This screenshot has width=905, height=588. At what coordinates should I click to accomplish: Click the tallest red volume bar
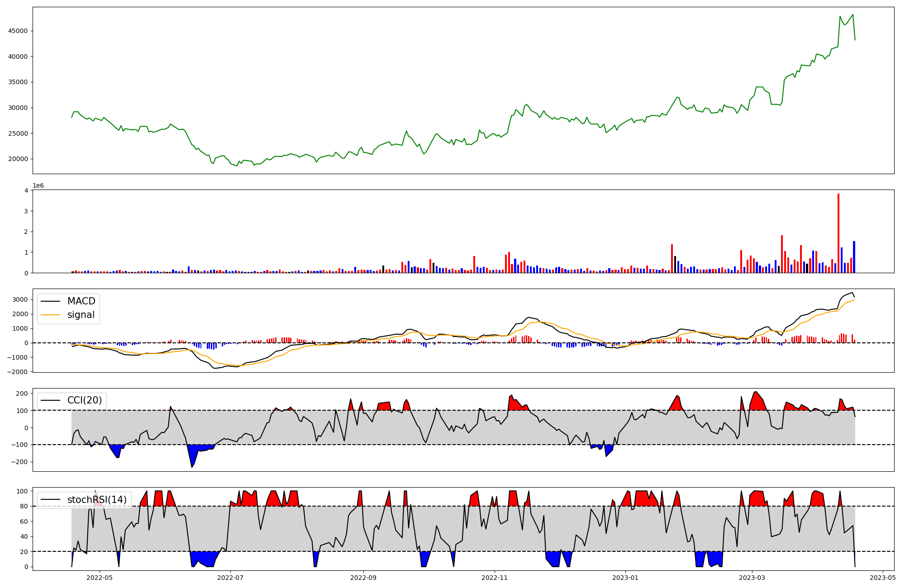(838, 233)
